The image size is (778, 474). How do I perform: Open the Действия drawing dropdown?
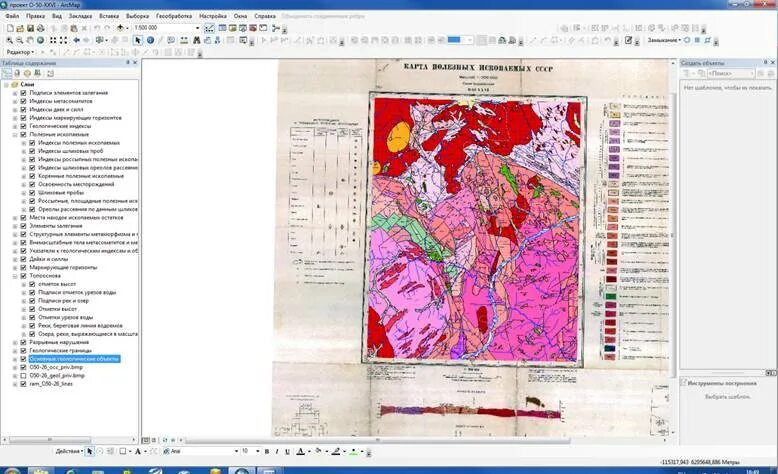pos(68,451)
